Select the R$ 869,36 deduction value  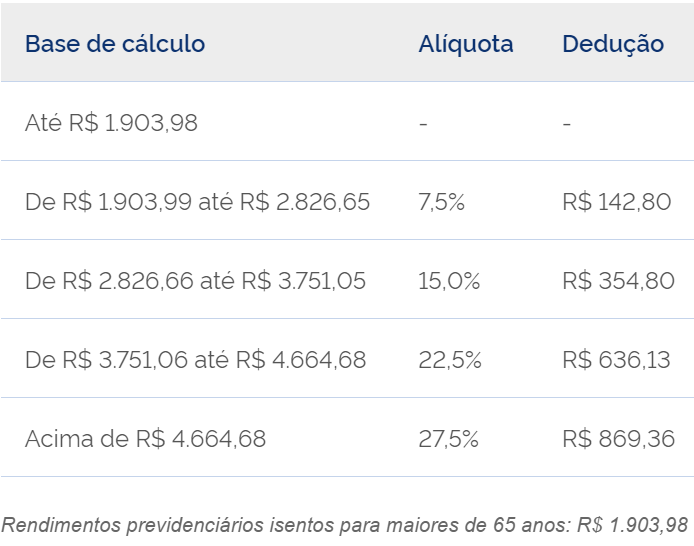618,439
